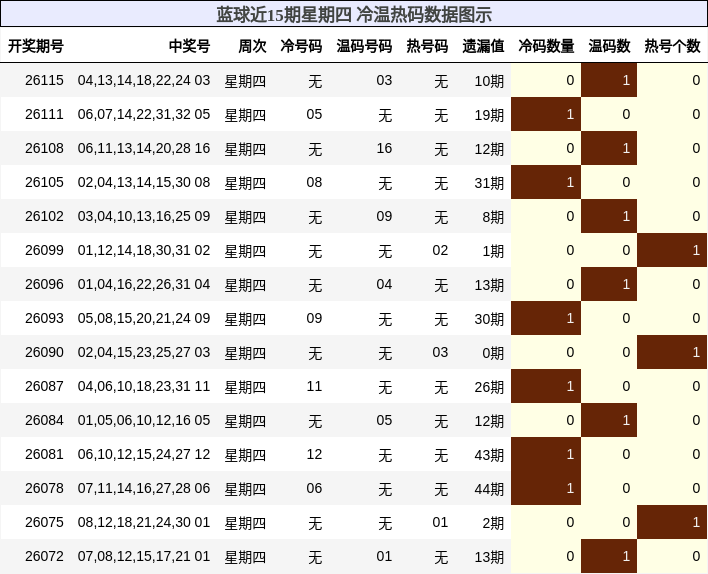Select draw period 26075
Screen dimensions: 708x574
pos(44,522)
